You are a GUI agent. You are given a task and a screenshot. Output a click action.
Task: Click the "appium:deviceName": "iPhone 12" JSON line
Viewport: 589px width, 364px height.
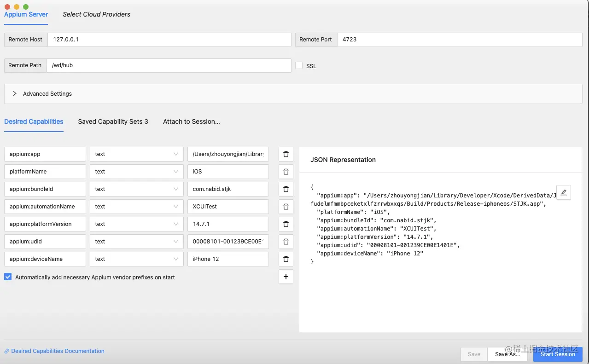coord(370,254)
